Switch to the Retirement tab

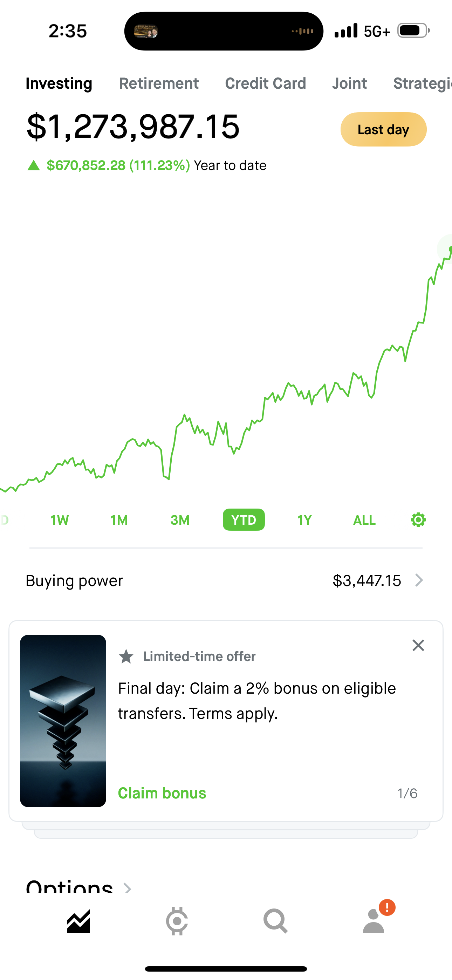pyautogui.click(x=159, y=83)
